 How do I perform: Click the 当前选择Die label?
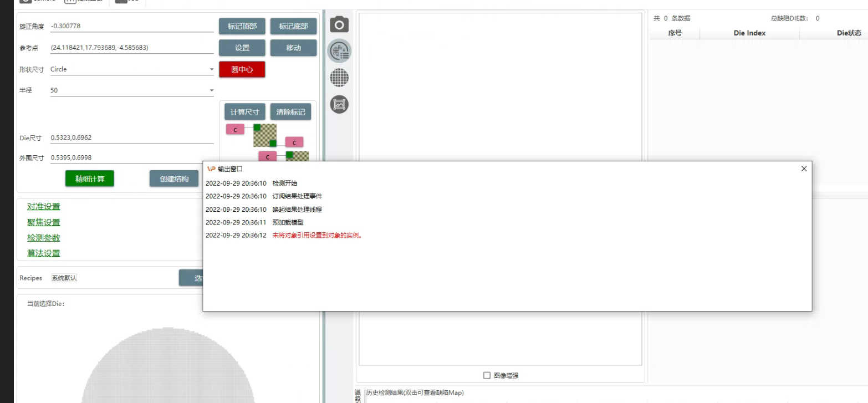pos(45,304)
